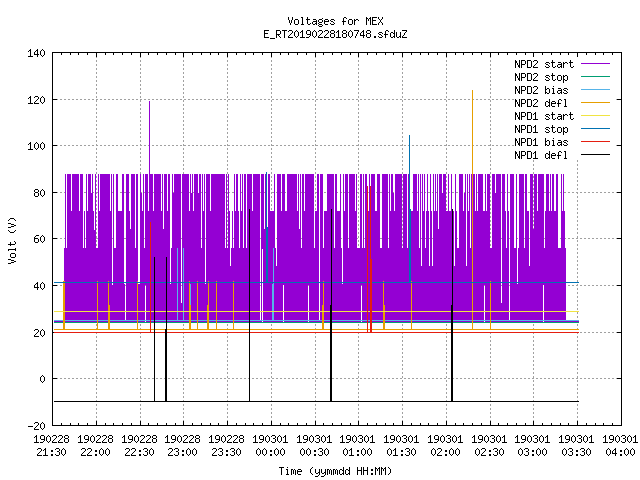This screenshot has height=480, width=640.
Task: Click the 'NPD1 start' legend label
Action: [x=544, y=116]
